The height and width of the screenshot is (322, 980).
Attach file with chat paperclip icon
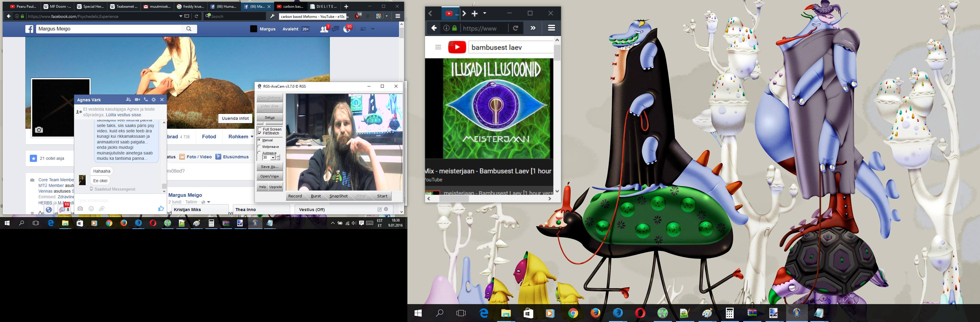(102, 209)
